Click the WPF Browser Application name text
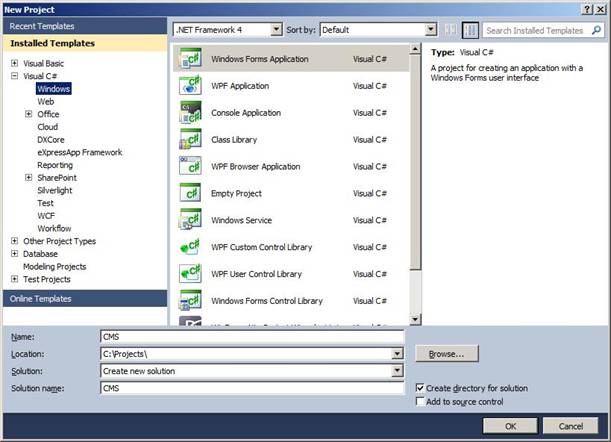 [256, 166]
